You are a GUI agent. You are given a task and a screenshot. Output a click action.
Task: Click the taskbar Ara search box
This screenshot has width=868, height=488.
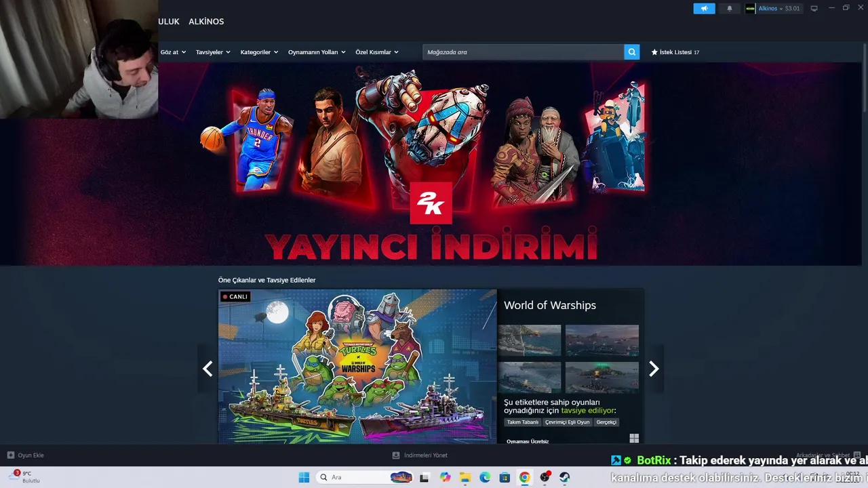[365, 477]
